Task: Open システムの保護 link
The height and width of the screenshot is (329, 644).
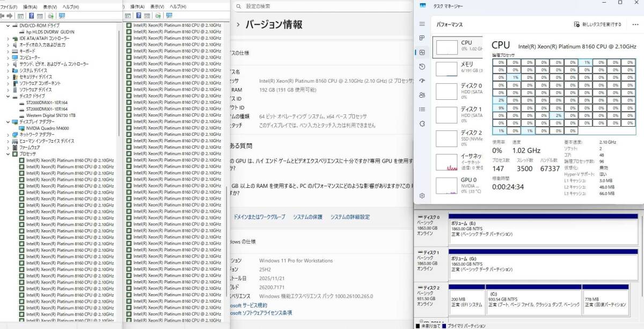Action: (308, 217)
